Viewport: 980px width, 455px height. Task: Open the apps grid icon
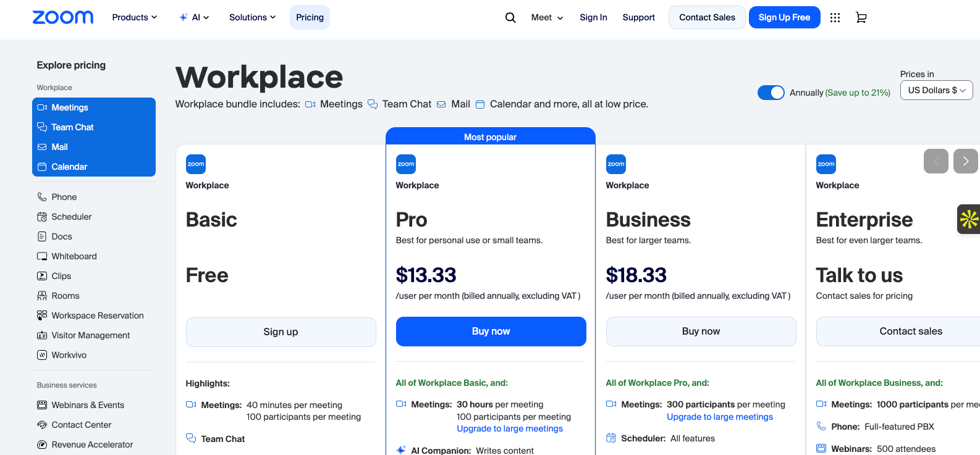coord(835,17)
